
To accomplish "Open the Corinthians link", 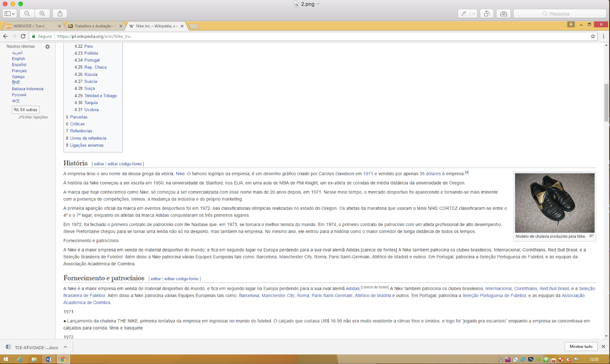I will pos(525,289).
